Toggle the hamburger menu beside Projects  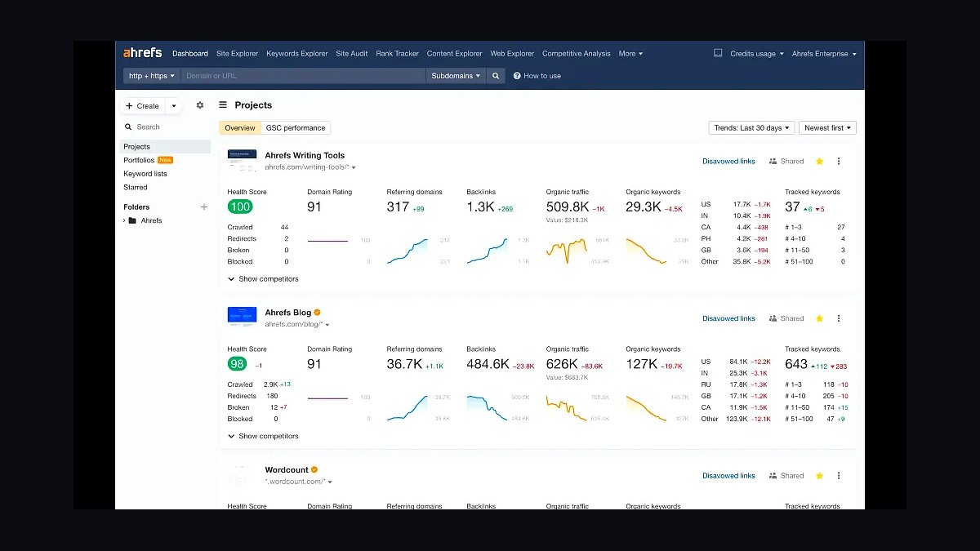[x=223, y=105]
